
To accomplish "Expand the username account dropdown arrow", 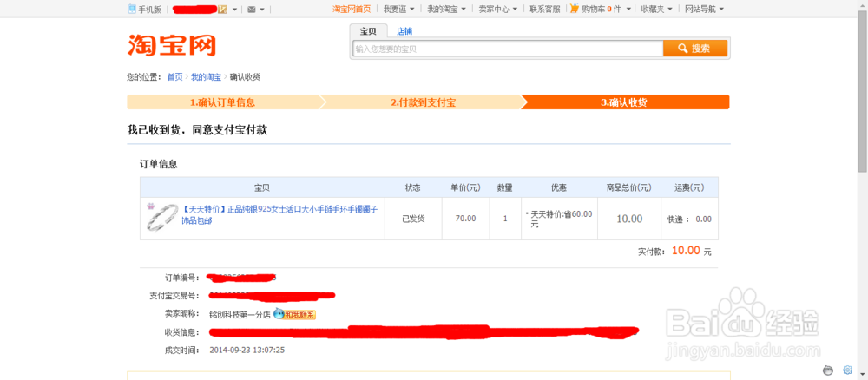I will coord(234,10).
